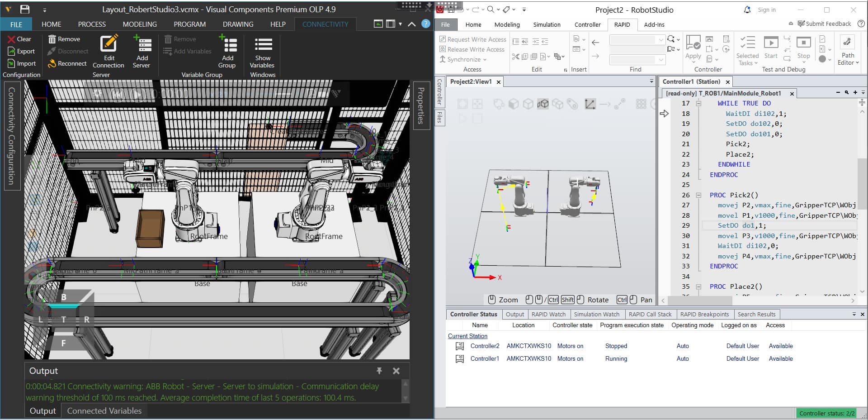Click Reconnect server button
This screenshot has height=420, width=868.
pos(67,64)
